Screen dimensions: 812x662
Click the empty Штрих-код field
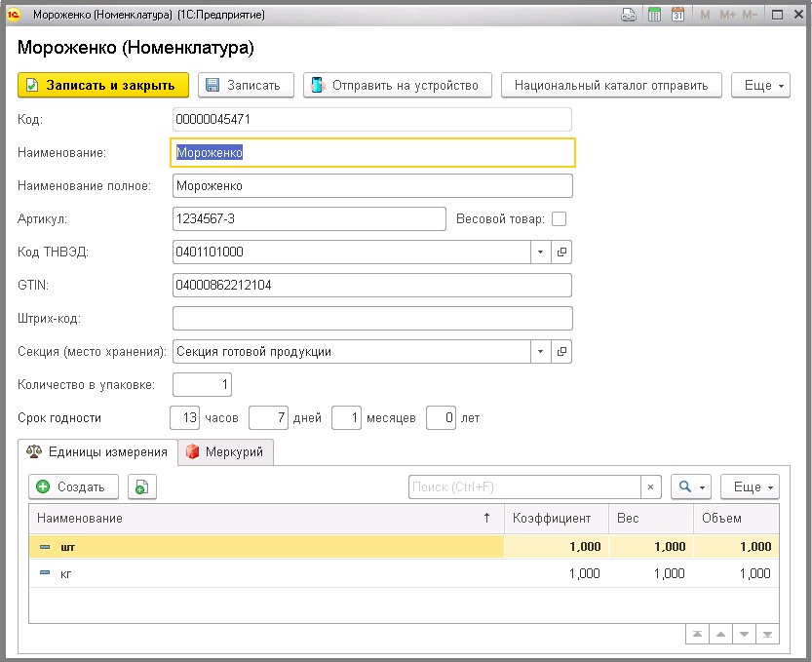point(372,319)
